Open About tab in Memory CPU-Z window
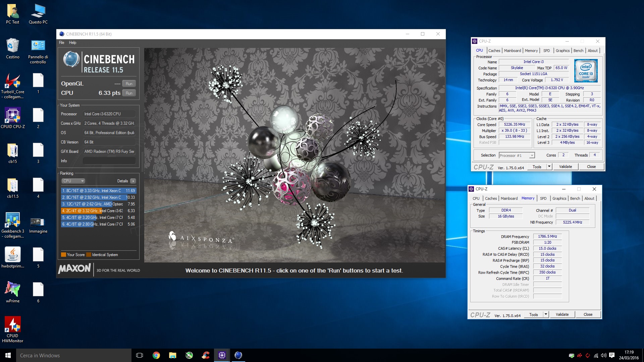 [x=589, y=198]
